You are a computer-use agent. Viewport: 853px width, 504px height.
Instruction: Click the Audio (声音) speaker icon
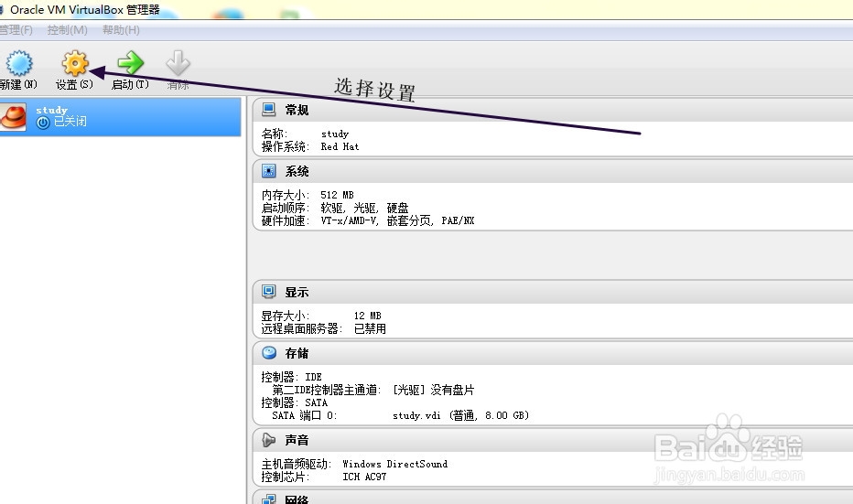[269, 439]
